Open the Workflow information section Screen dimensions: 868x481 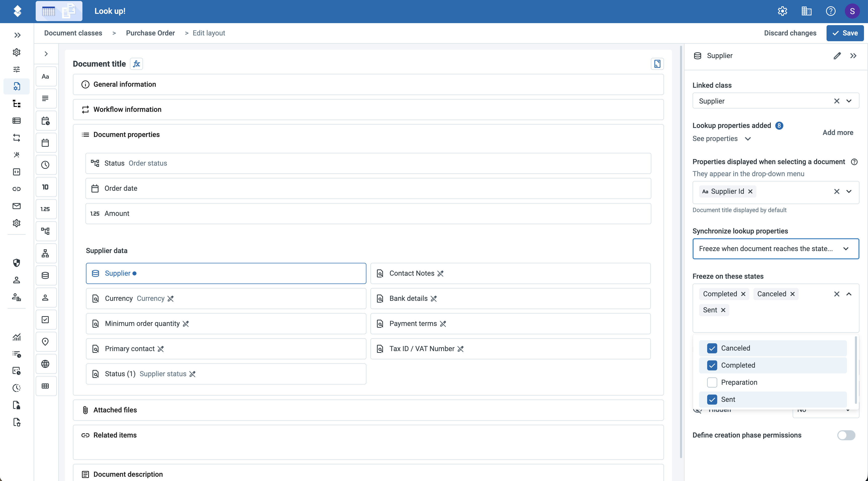click(x=368, y=110)
